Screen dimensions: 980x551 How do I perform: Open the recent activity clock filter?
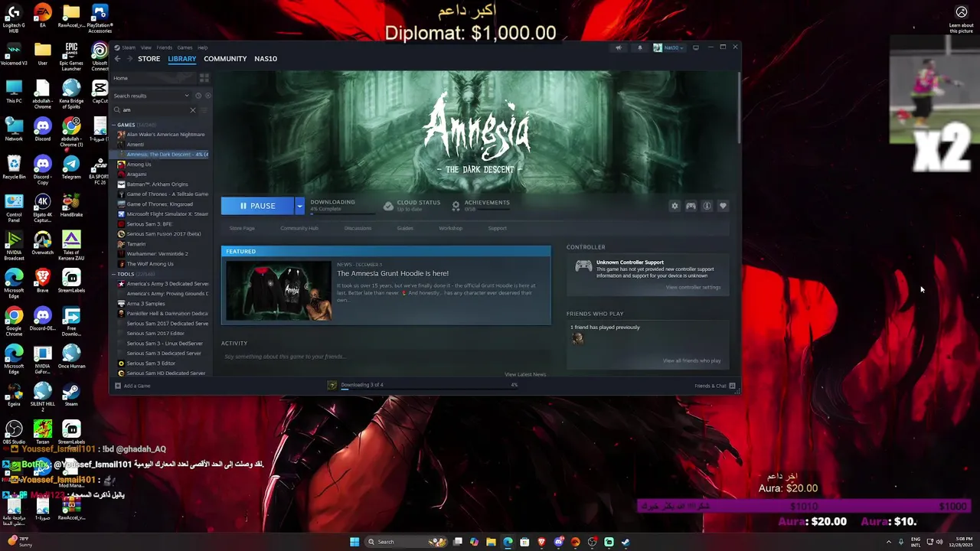pyautogui.click(x=198, y=96)
